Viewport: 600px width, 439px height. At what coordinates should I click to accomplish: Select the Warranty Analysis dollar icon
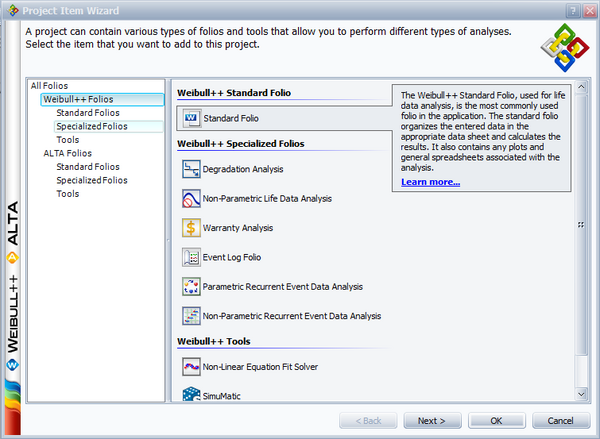[191, 228]
